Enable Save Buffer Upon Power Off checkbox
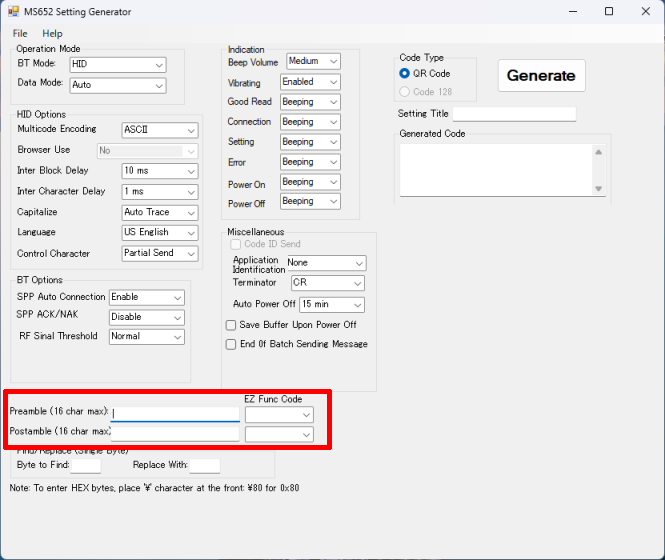Screen dimensions: 665x560 pyautogui.click(x=231, y=325)
